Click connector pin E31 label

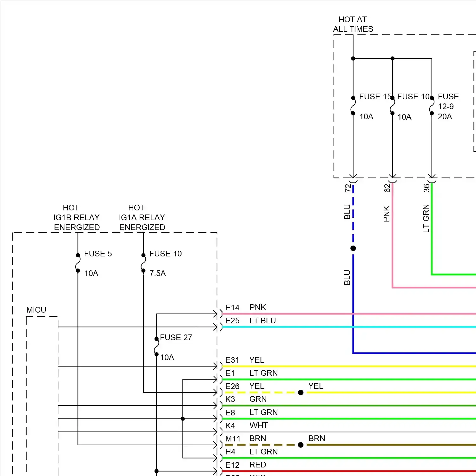[232, 360]
